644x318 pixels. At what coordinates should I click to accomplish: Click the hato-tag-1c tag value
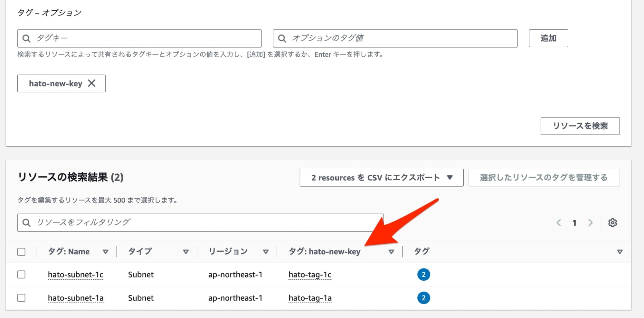pos(310,275)
